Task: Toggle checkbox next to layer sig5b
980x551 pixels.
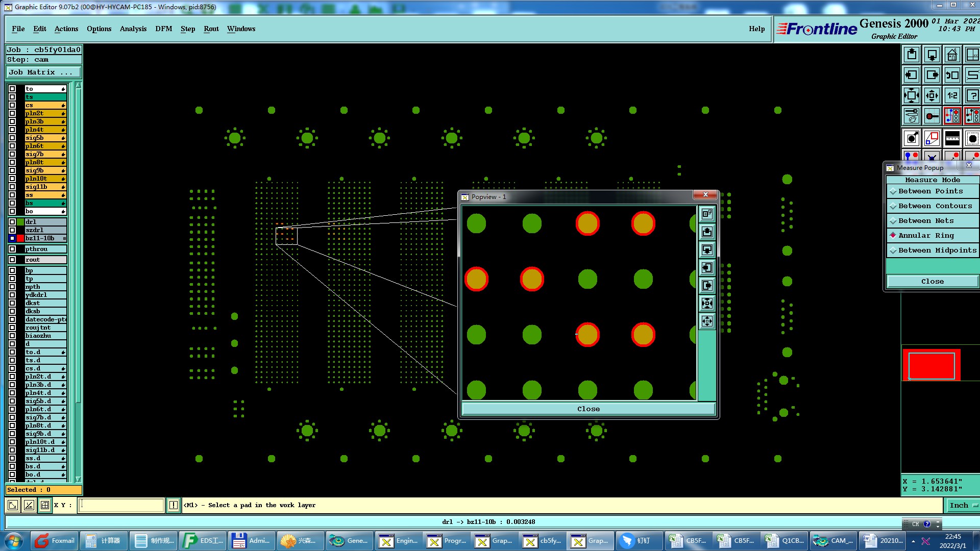Action: [x=12, y=138]
